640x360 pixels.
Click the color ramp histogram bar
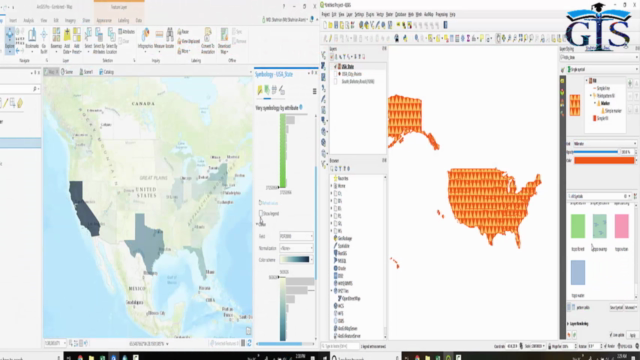click(x=282, y=309)
